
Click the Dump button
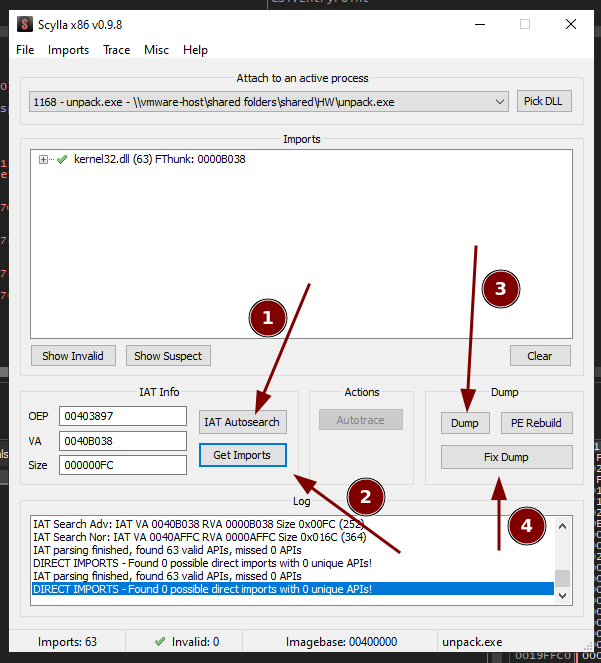[x=465, y=423]
